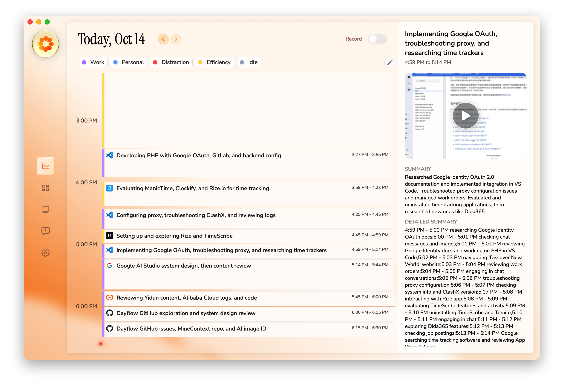Click the red current-time marker dot
The width and height of the screenshot is (564, 392).
pyautogui.click(x=101, y=344)
